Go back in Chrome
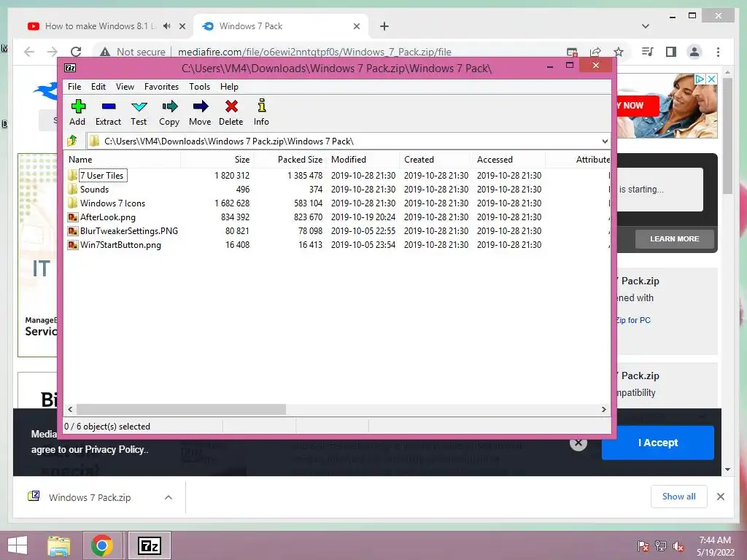Image resolution: width=747 pixels, height=560 pixels. [x=29, y=52]
